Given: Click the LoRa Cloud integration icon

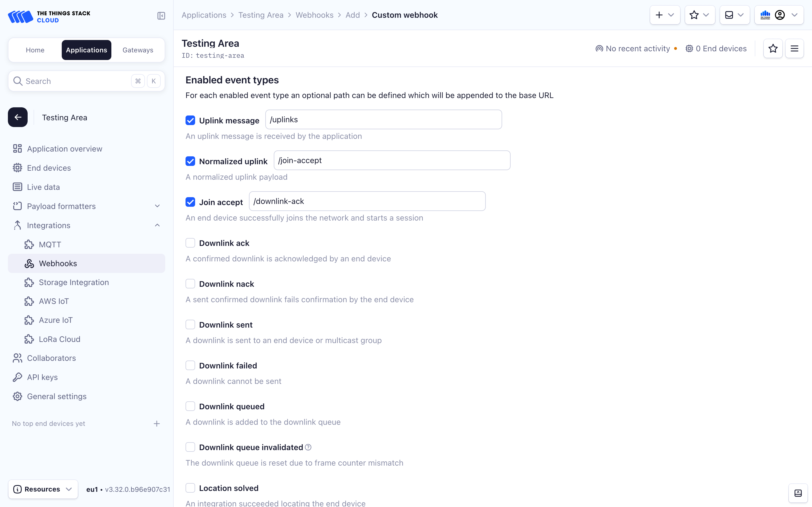Looking at the screenshot, I should coord(29,339).
